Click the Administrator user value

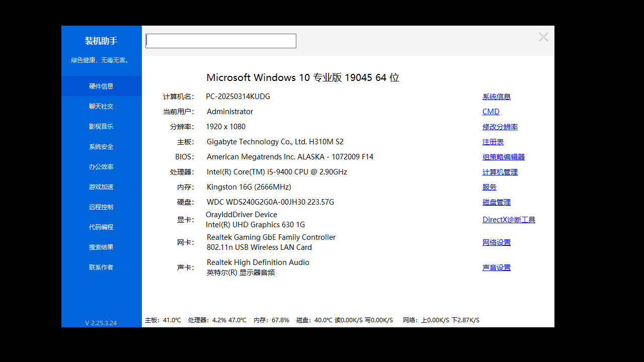coord(230,112)
